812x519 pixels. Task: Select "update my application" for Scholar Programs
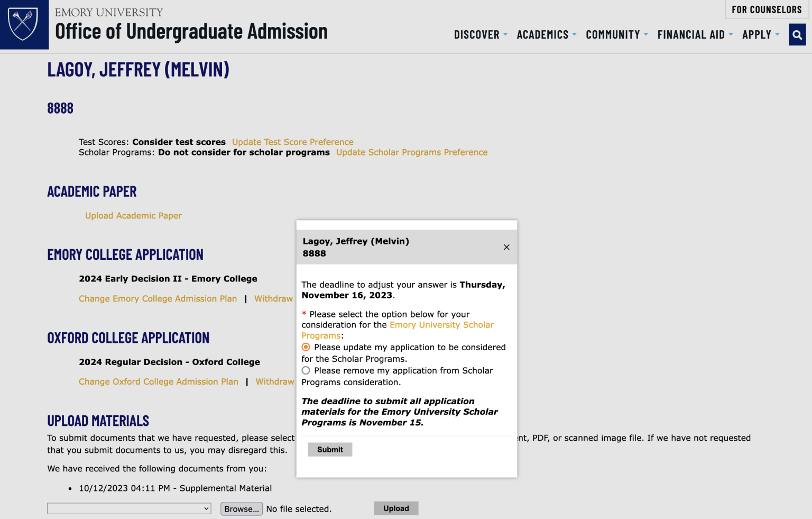[x=306, y=347]
